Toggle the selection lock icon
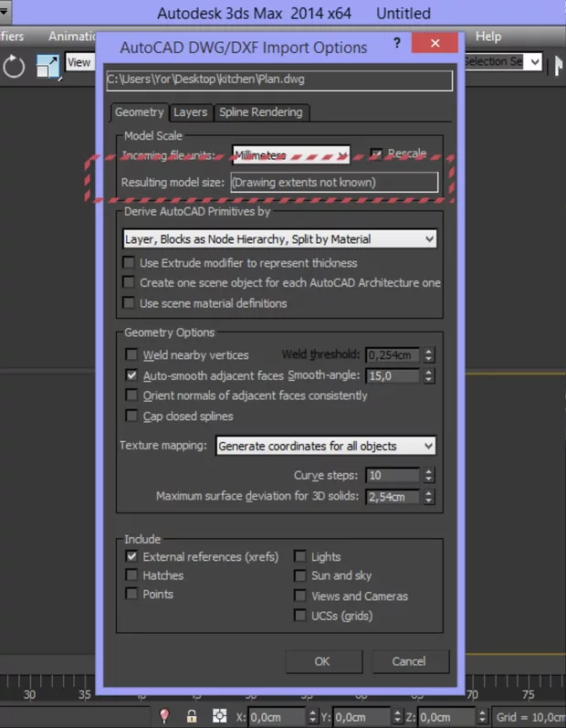The height and width of the screenshot is (728, 566). [191, 716]
